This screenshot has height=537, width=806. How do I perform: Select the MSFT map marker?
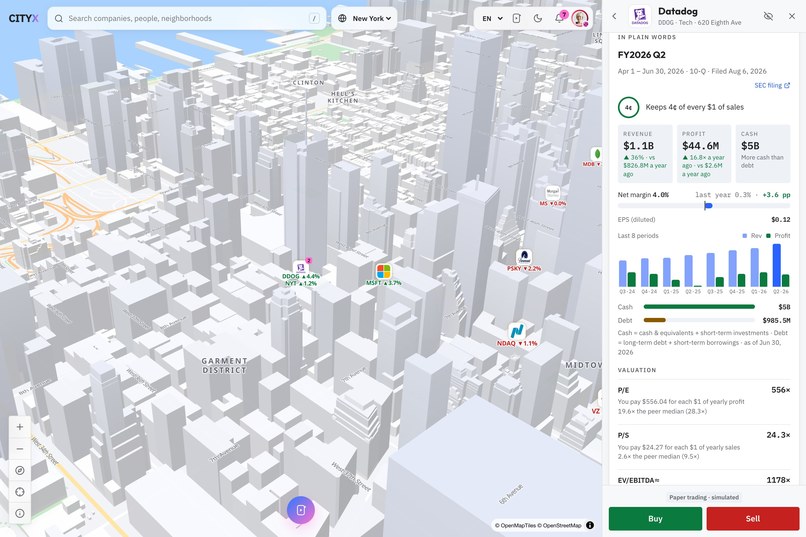pyautogui.click(x=383, y=275)
